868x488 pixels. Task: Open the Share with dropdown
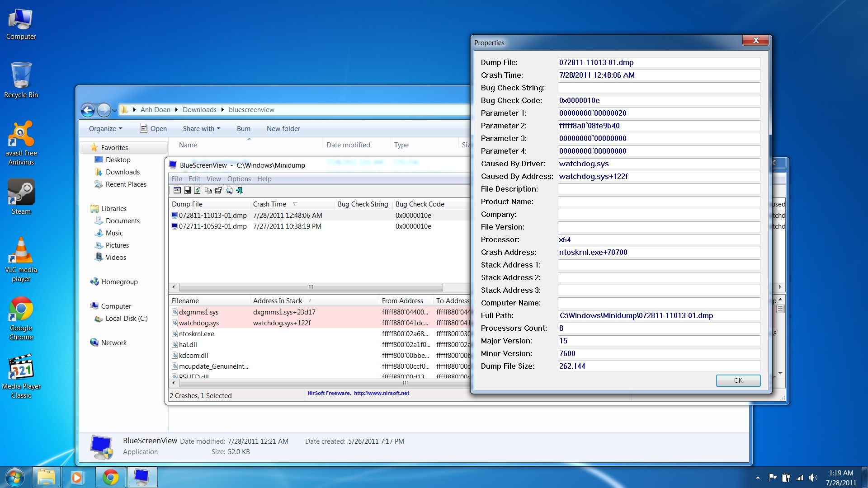click(x=201, y=129)
